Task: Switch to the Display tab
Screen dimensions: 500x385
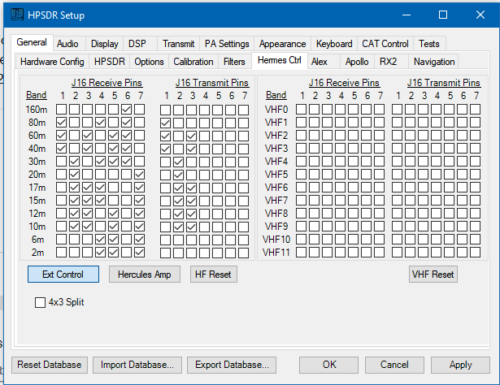Action: point(105,44)
